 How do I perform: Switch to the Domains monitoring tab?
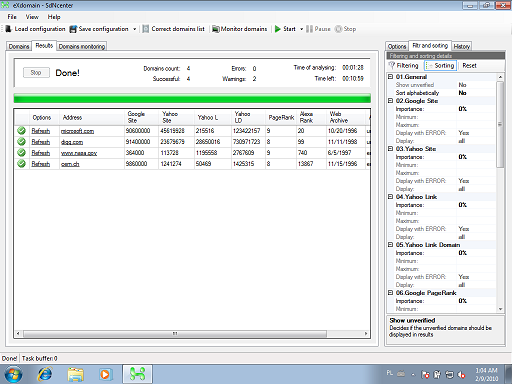coord(82,46)
